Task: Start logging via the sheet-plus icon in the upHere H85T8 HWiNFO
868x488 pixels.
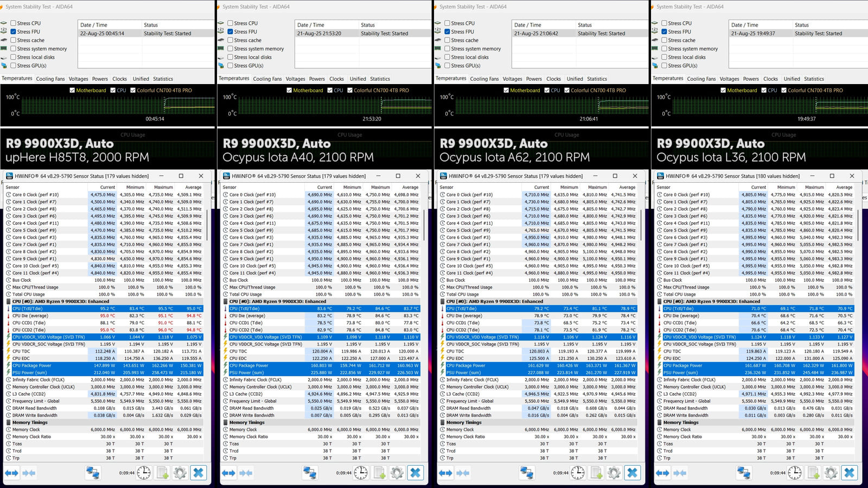Action: (162, 473)
